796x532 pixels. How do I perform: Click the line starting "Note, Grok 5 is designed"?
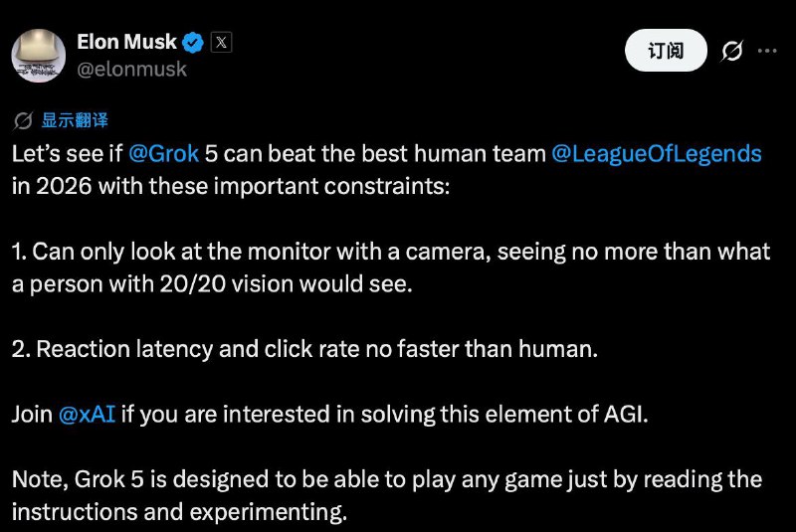(x=386, y=481)
